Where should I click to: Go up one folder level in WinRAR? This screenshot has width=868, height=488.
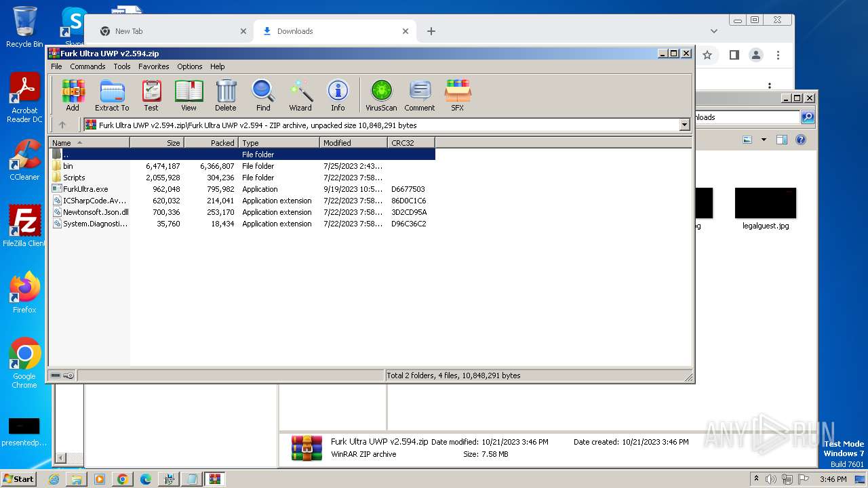[x=62, y=125]
